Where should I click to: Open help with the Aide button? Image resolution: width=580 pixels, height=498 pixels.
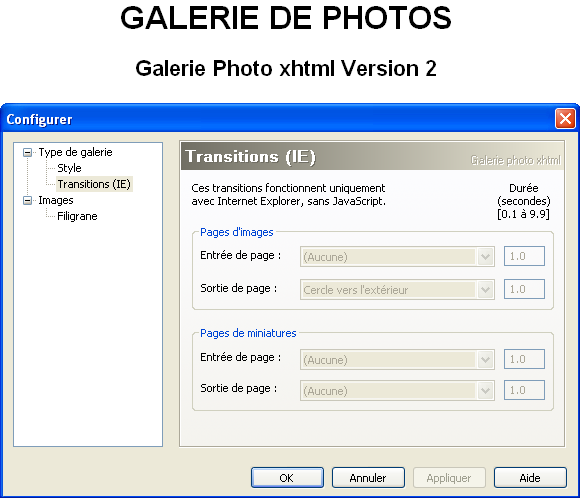pyautogui.click(x=530, y=478)
